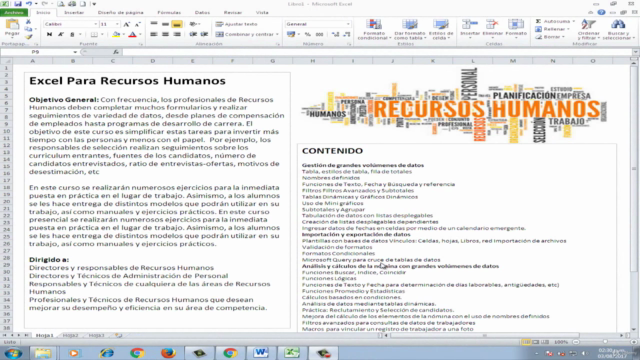640x360 pixels.
Task: Select the Hoja2 sheet tab
Action: pyautogui.click(x=70, y=336)
